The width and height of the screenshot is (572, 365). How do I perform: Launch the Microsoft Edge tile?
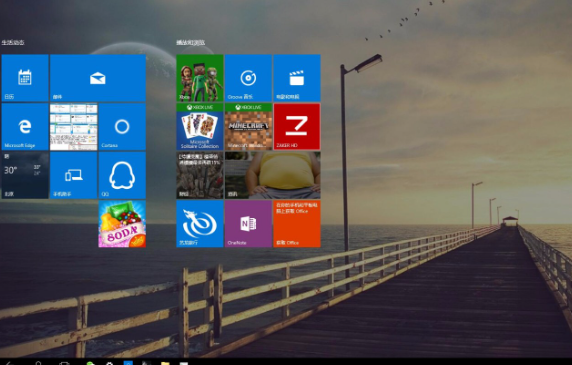point(25,127)
